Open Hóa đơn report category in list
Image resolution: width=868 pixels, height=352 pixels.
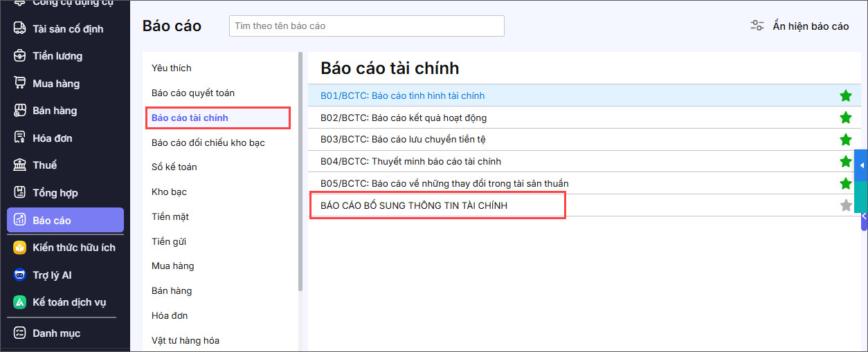click(x=170, y=315)
